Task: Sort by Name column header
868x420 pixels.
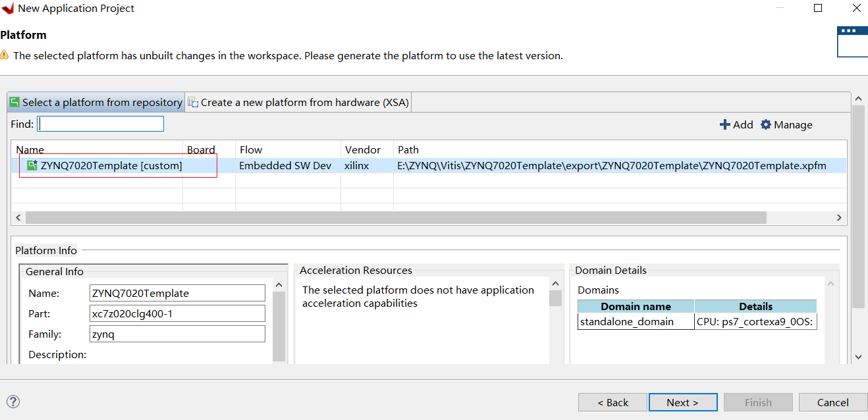Action: [x=30, y=150]
